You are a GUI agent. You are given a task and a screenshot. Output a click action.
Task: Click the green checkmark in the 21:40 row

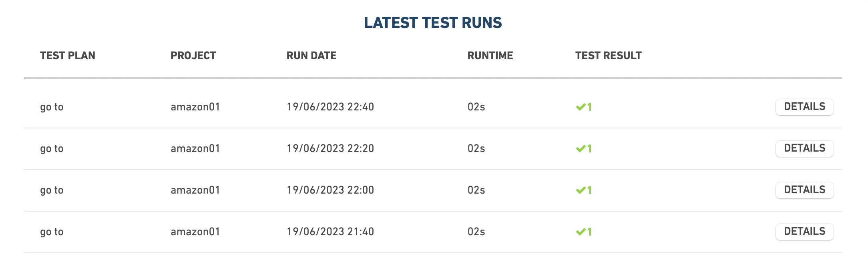pos(581,232)
